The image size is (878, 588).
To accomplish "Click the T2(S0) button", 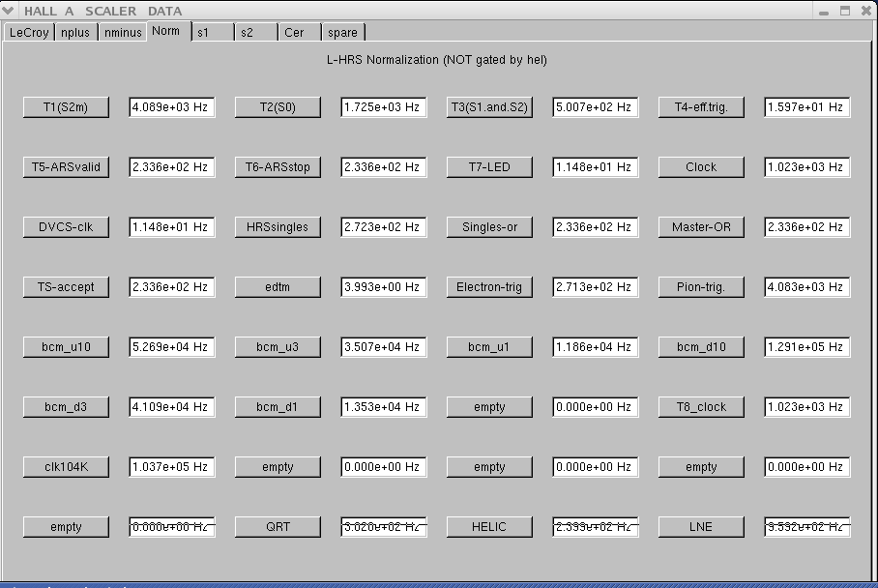I will (x=278, y=107).
